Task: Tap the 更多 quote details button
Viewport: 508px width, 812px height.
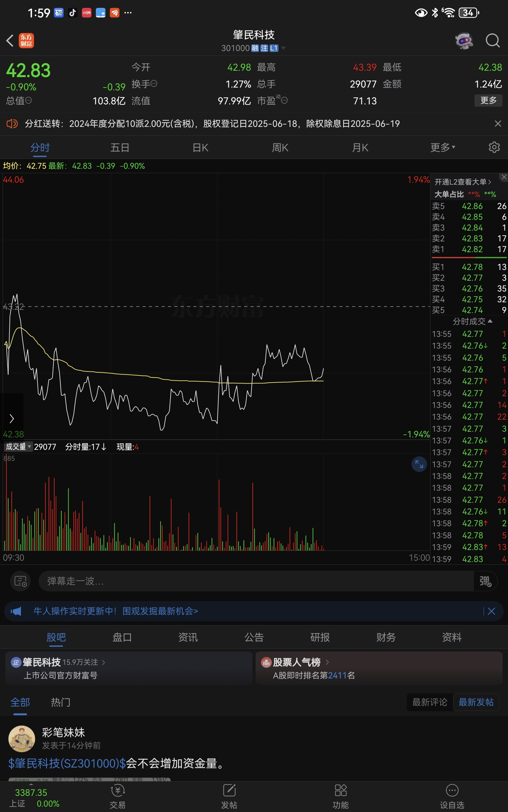Action: pos(488,100)
